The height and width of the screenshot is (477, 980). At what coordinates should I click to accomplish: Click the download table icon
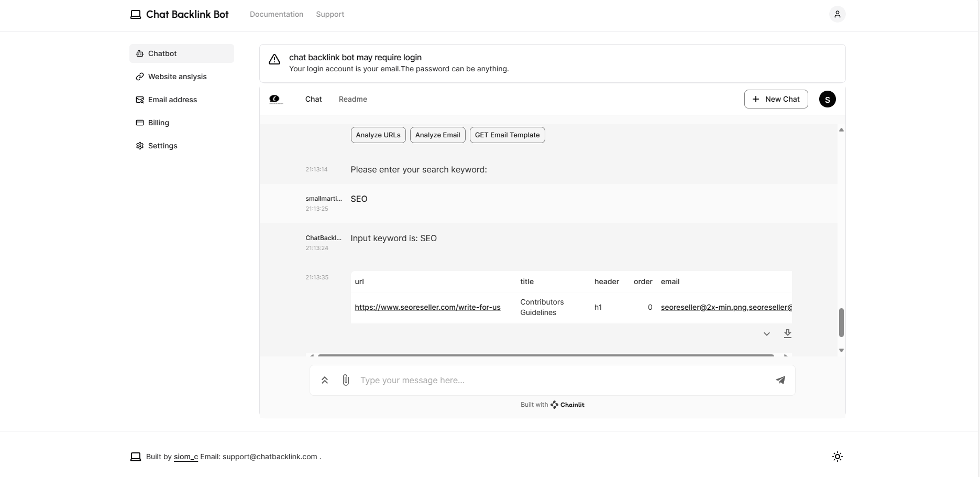[787, 333]
